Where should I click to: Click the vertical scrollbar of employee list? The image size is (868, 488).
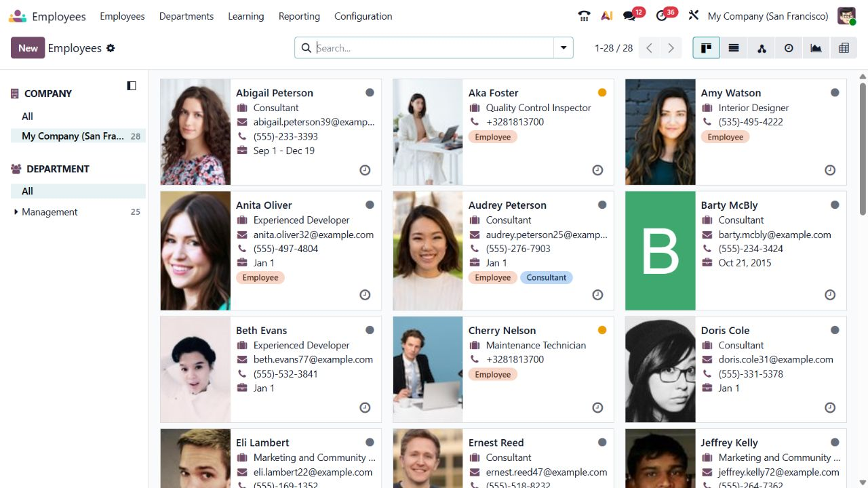[863, 149]
